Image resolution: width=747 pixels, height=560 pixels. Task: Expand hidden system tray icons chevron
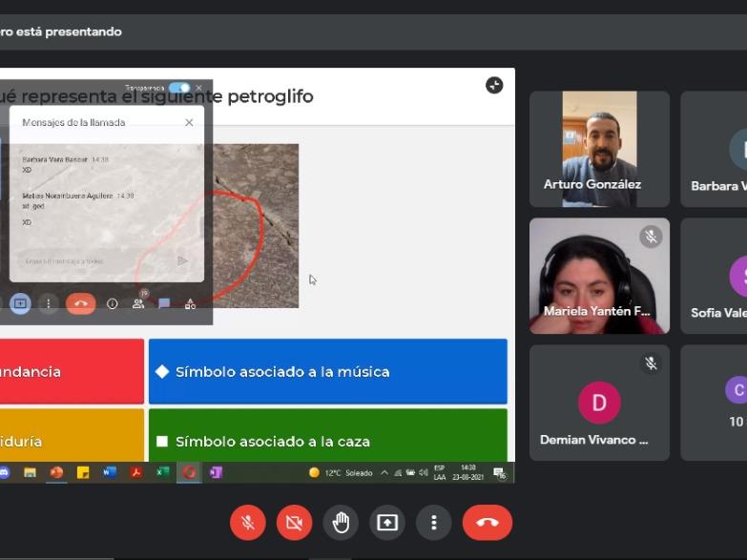coord(384,472)
